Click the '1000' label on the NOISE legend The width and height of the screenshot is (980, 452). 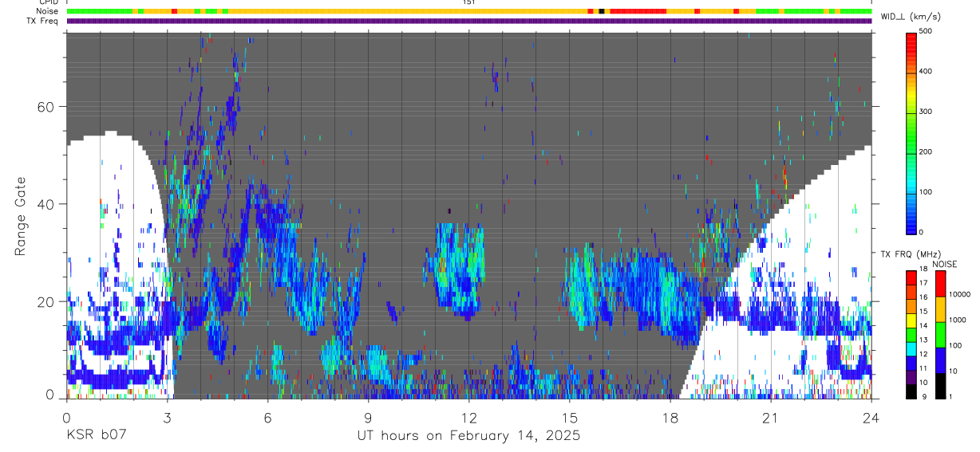coord(958,320)
